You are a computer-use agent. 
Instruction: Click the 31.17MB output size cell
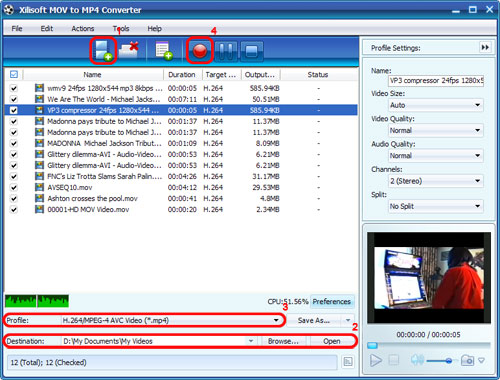pos(266,176)
